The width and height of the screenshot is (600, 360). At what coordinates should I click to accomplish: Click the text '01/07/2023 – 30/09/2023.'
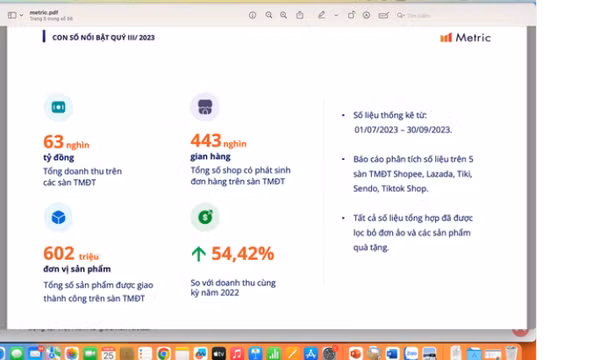(x=403, y=130)
